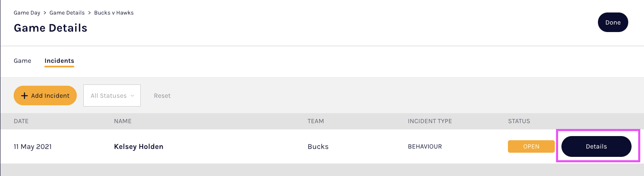
Task: Click the TEAM column header
Action: click(316, 121)
